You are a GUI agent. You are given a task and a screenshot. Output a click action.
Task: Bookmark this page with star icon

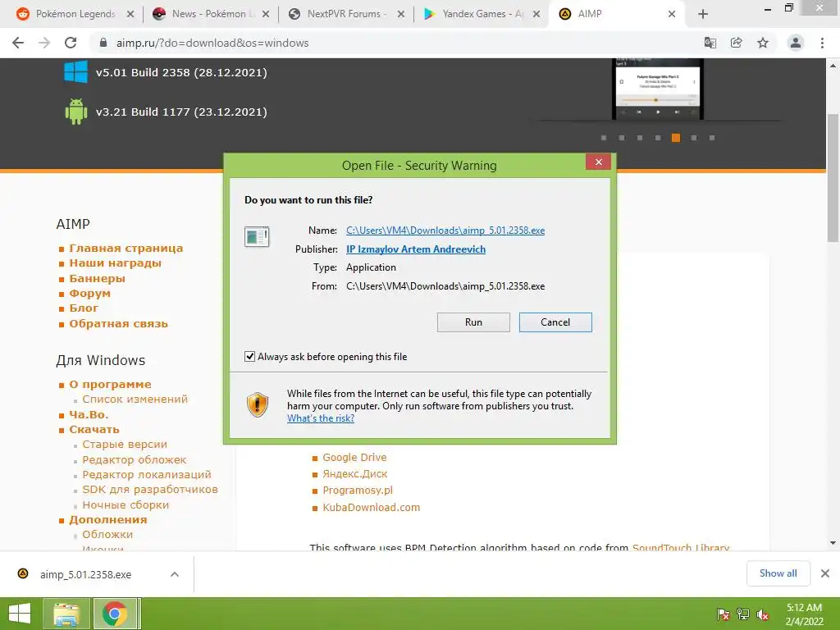pos(763,43)
